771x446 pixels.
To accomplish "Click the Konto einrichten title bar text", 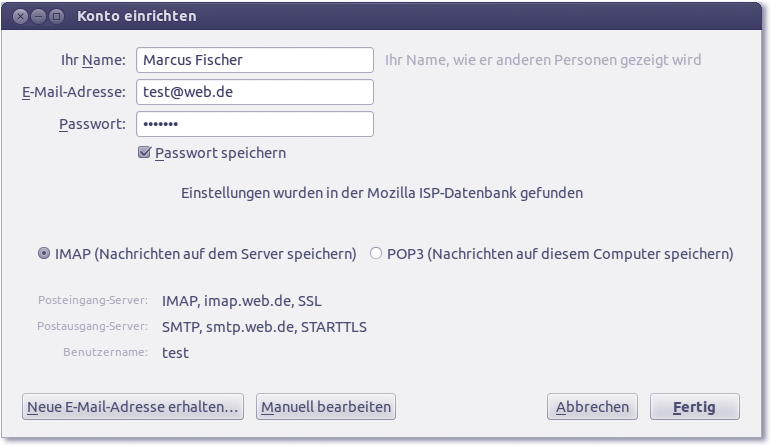I will (137, 16).
